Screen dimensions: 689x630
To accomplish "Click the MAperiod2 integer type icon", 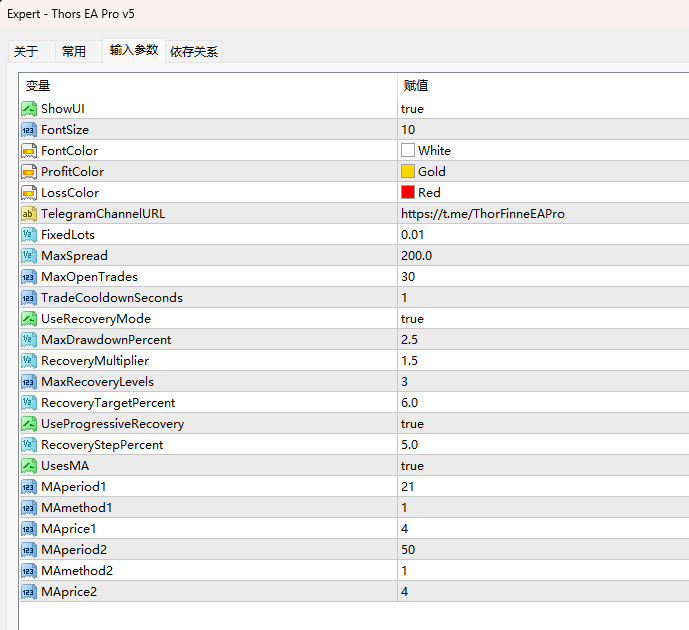I will point(29,550).
